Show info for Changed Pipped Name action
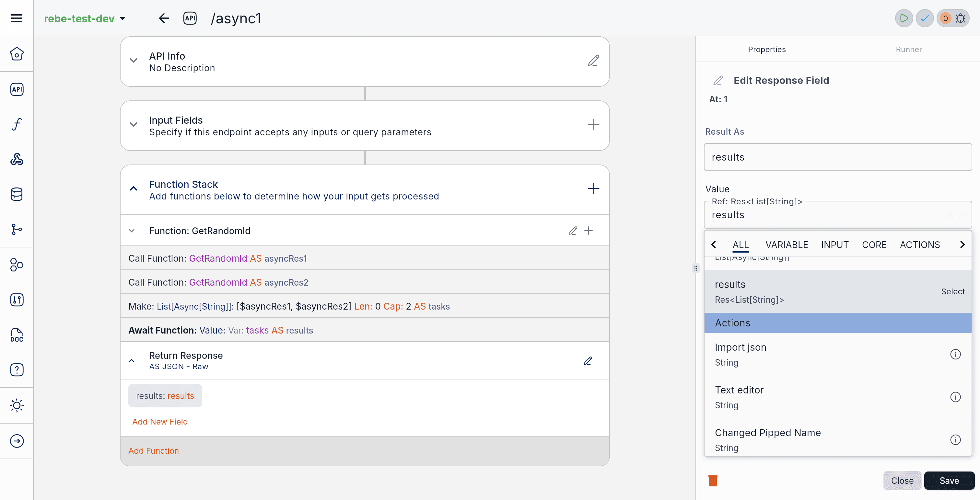Screen dimensions: 980x500 point(955,439)
